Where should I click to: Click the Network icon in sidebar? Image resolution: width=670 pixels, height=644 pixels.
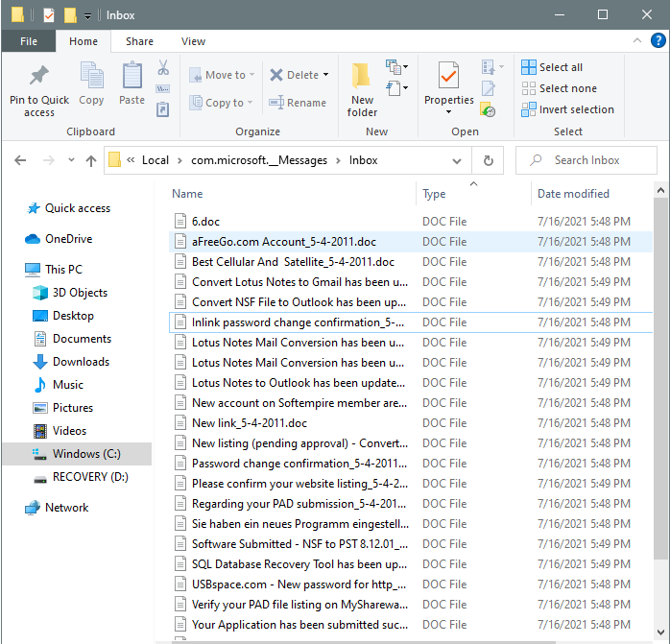click(x=33, y=508)
